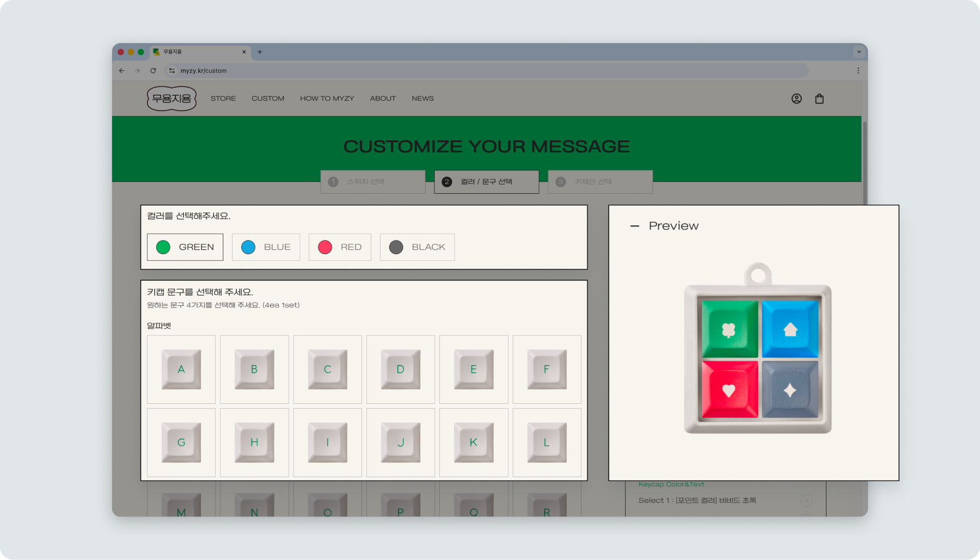Select keycap letter K

pos(474,442)
